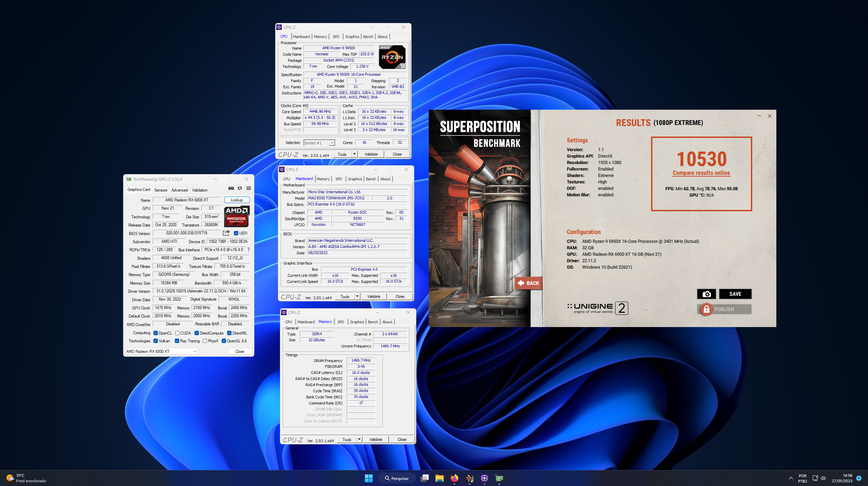This screenshot has width=868, height=486.
Task: Click the BIOS export share icon in GPU-Z
Action: tap(226, 233)
